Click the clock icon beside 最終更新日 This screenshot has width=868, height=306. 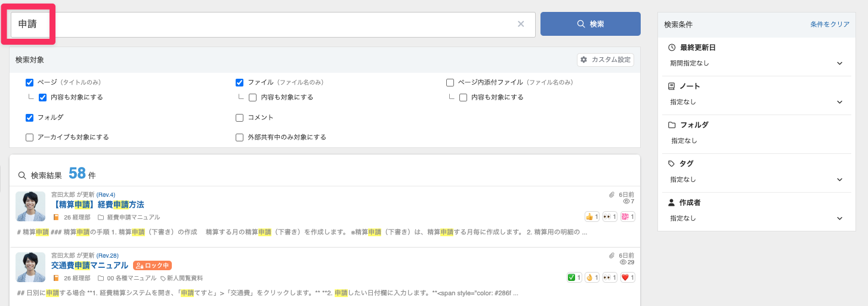pyautogui.click(x=672, y=47)
